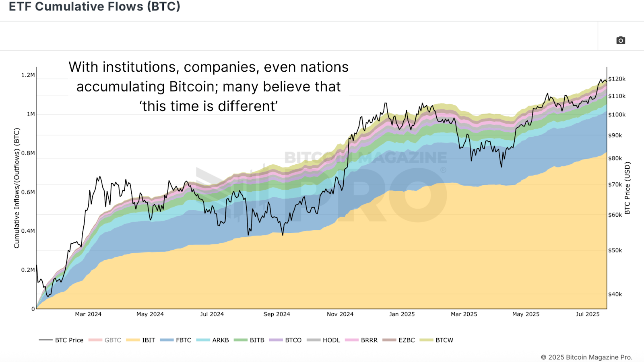Click the camera snapshot download icon

[x=621, y=40]
